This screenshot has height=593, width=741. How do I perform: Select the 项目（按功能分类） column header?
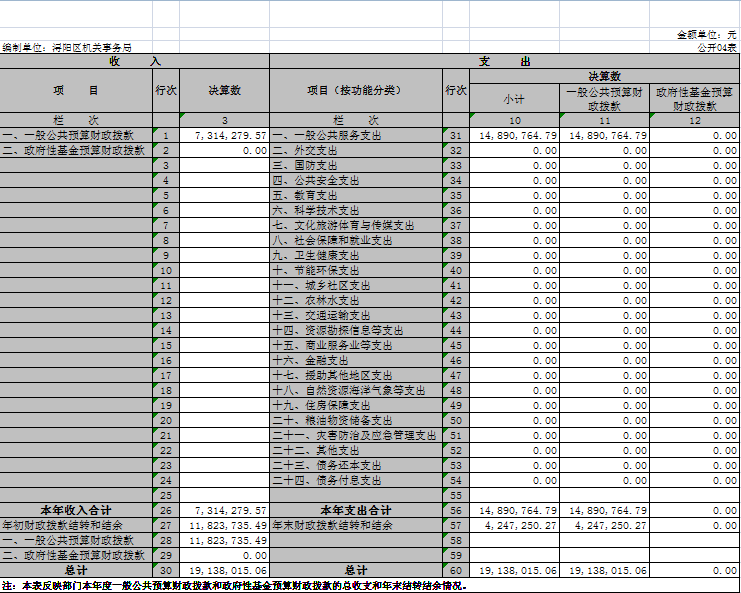pyautogui.click(x=355, y=91)
